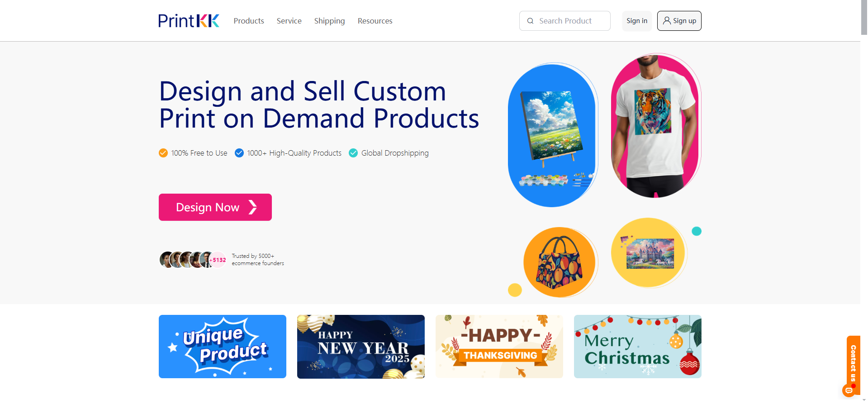Open the Contact us chat icon

849,390
